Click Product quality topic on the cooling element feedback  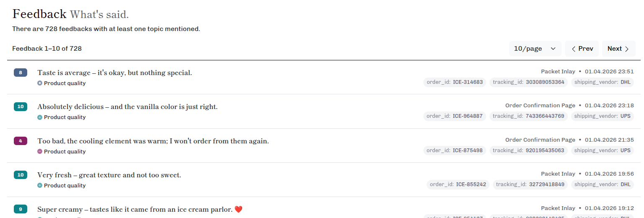tap(64, 151)
